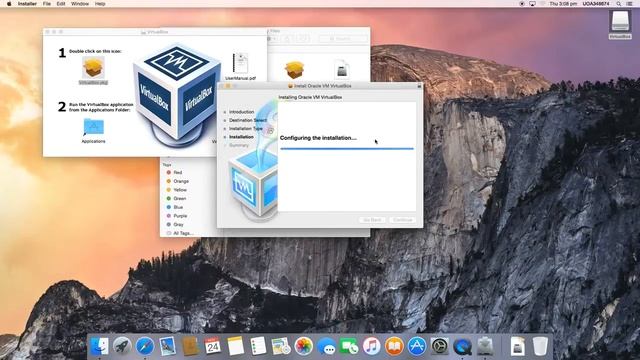Select the Green tag in the Finder sidebar
This screenshot has height=360, width=640.
(180, 198)
